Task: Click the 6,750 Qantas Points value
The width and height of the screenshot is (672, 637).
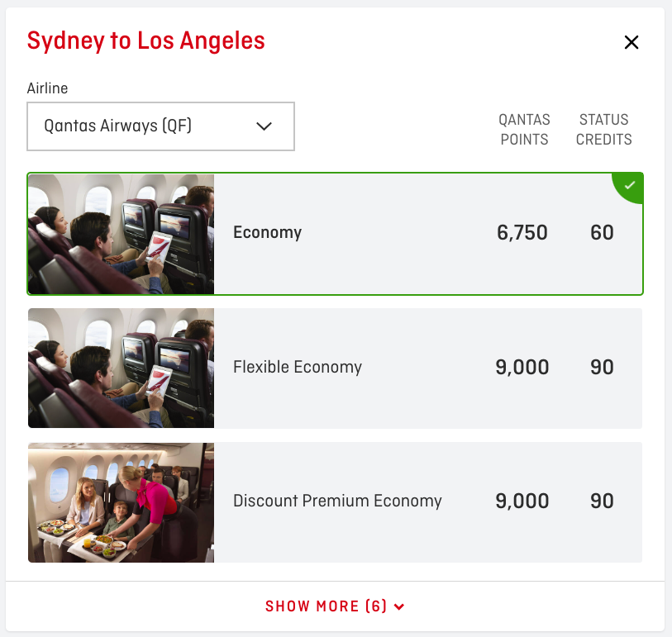Action: 522,233
